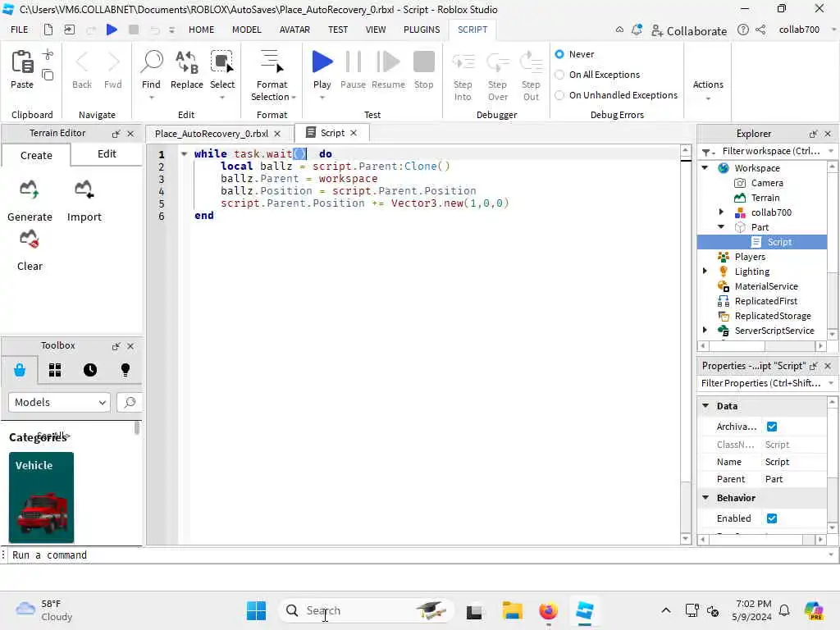Open Toolbox Creations lightbulb icon

click(x=126, y=370)
